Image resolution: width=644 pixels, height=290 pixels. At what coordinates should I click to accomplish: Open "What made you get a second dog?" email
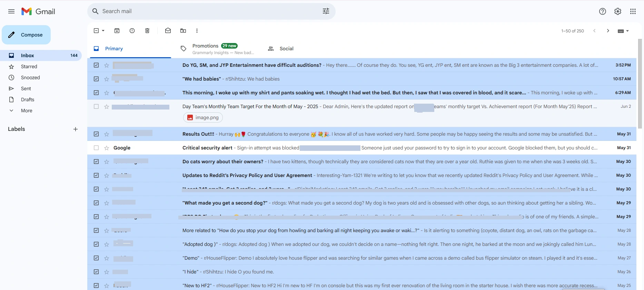(362, 203)
